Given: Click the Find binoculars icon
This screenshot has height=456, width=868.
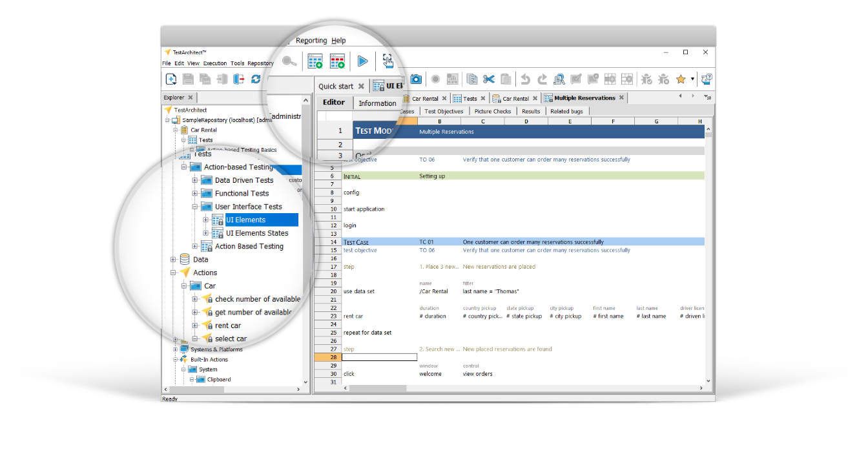Looking at the screenshot, I should click(559, 79).
